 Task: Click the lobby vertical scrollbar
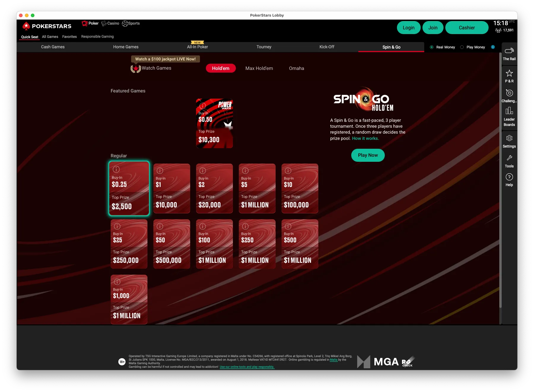[500, 181]
